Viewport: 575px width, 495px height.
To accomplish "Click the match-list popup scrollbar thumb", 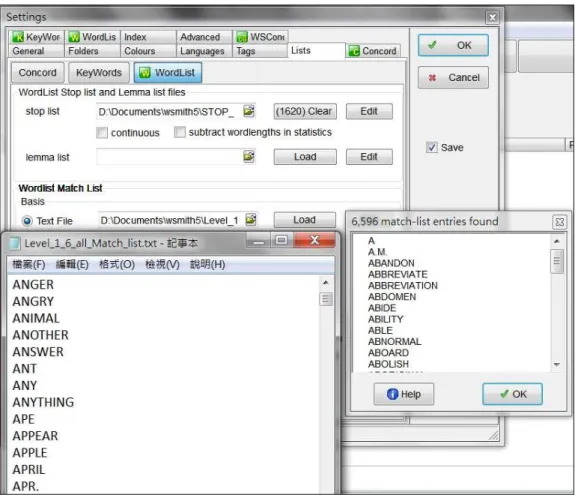I will pos(557,261).
